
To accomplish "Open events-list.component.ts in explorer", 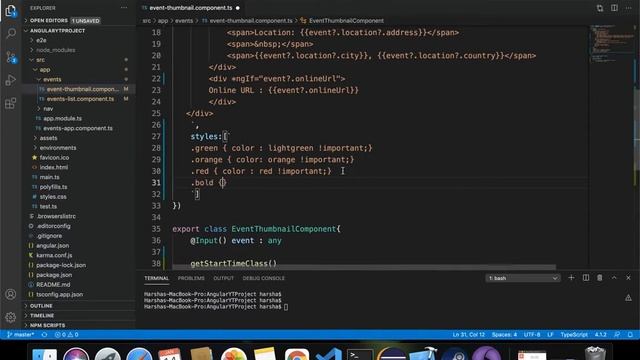I will tap(80, 99).
